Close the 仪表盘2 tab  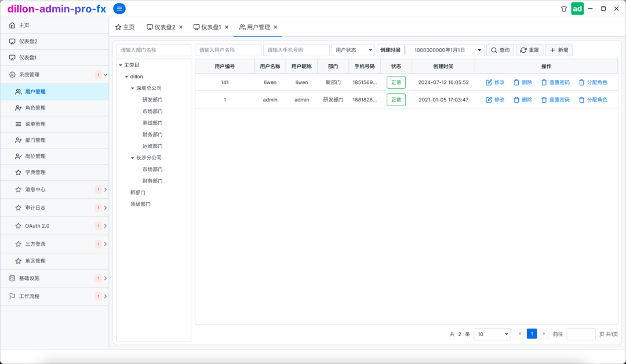pyautogui.click(x=181, y=27)
